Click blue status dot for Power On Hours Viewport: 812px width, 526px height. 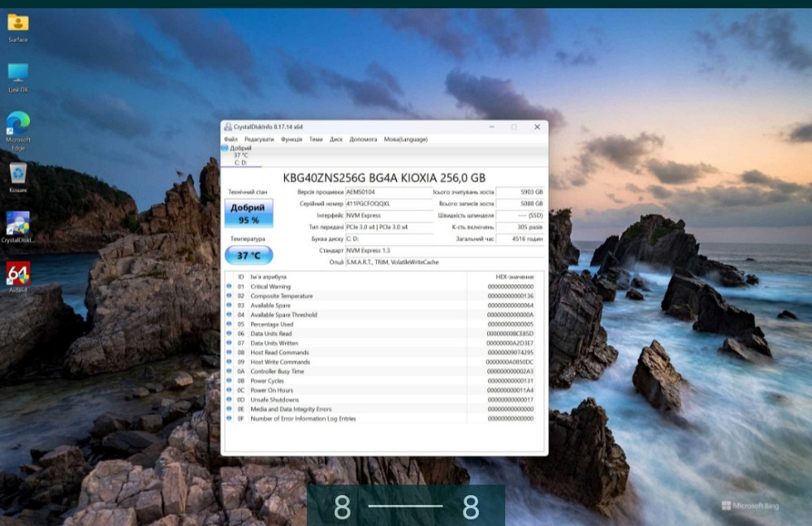tap(229, 390)
